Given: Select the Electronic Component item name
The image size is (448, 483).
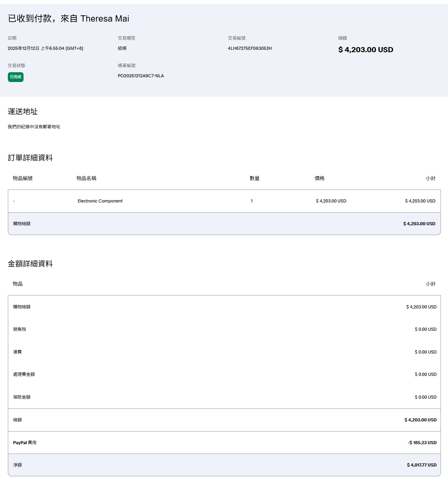Looking at the screenshot, I should click(100, 201).
